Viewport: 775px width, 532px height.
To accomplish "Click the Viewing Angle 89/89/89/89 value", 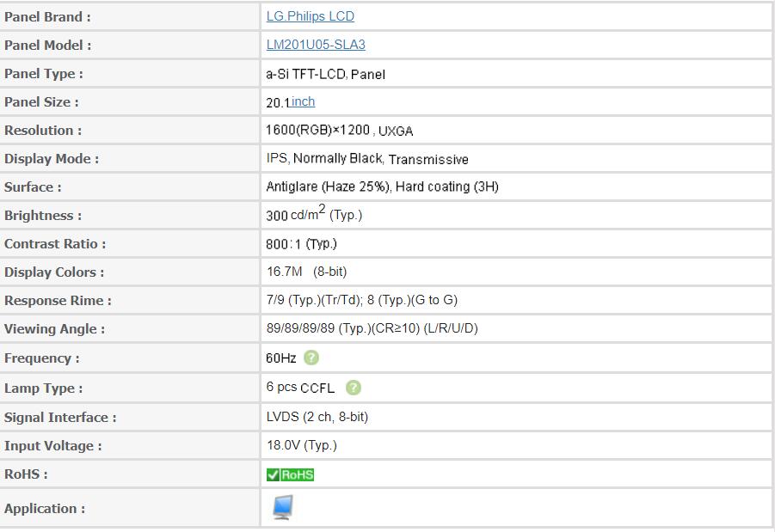I will 372,328.
